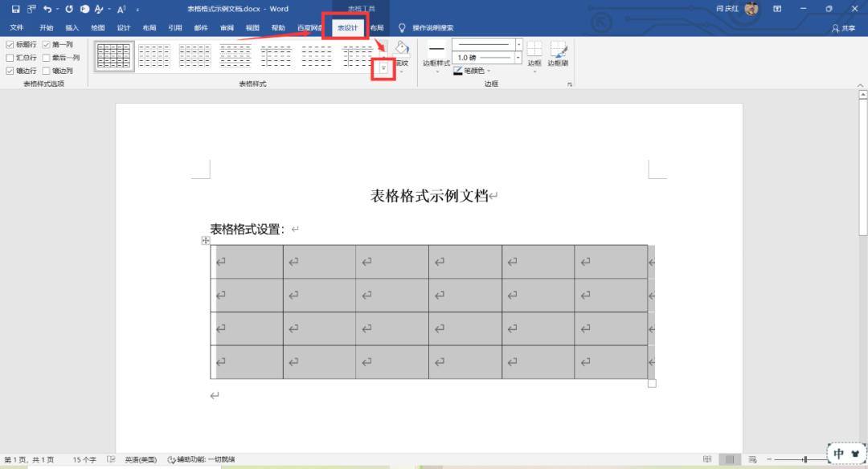Open the Undo history dropdown arrow
Viewport: 868px width, 469px height.
58,9
